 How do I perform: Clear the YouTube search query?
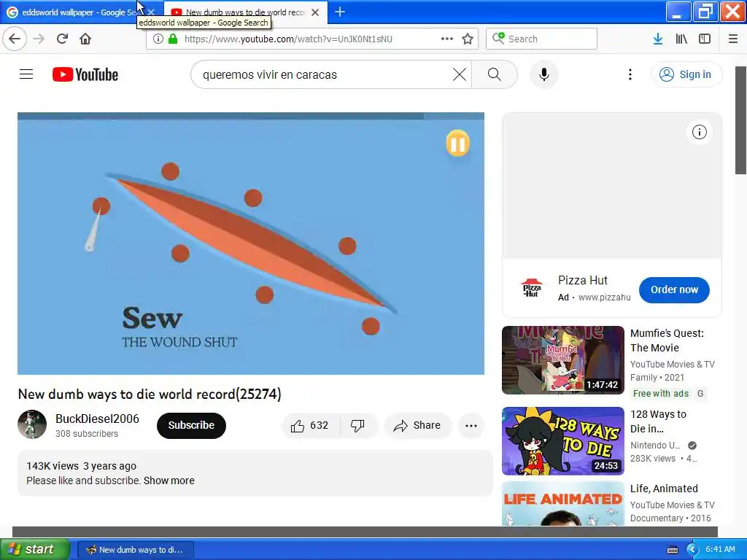pos(460,74)
